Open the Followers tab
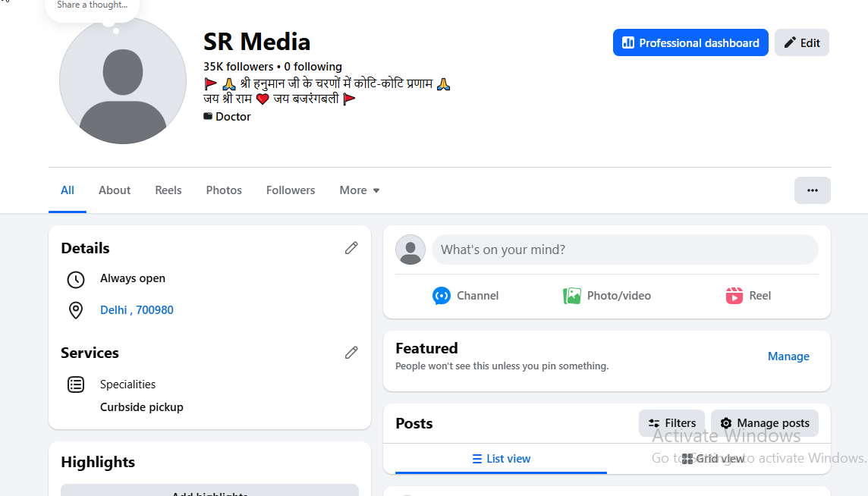Image resolution: width=868 pixels, height=496 pixels. point(291,190)
